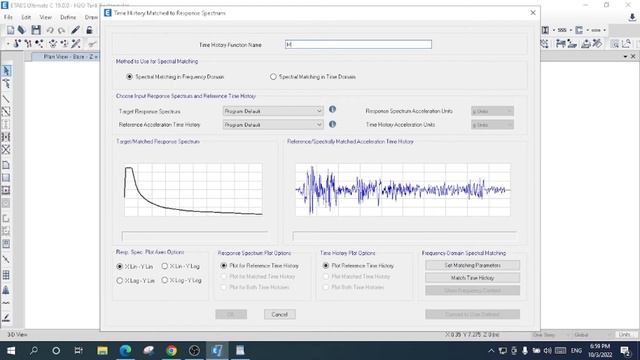Screen dimensions: 640x360
Task: Open the Reference Acceleration Time History dropdown
Action: point(273,124)
